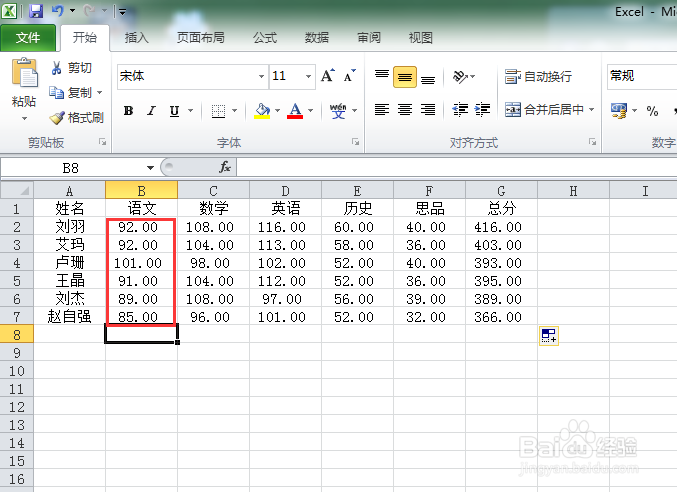The image size is (677, 492).
Task: Click the Copy button
Action: pos(70,92)
